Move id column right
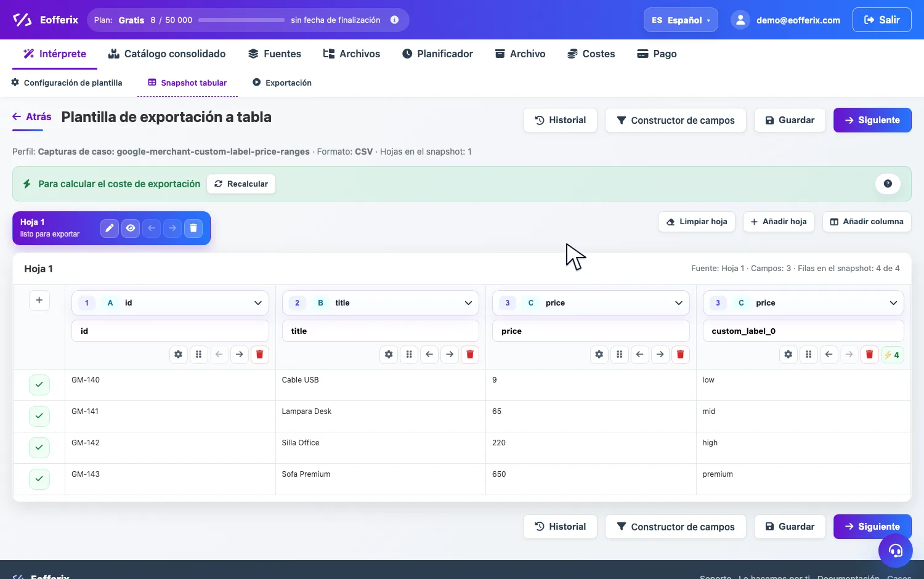The image size is (924, 579). point(239,354)
